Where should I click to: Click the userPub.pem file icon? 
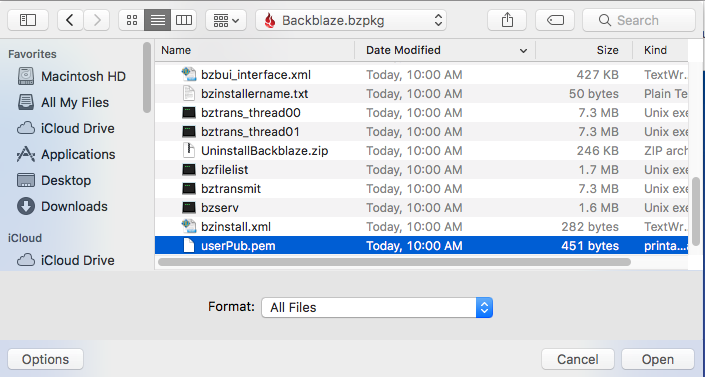tap(189, 246)
